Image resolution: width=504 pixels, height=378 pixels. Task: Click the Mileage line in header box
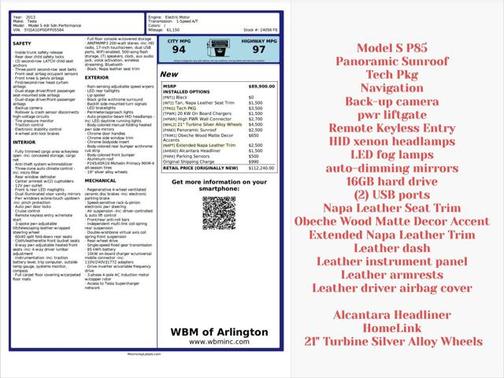pyautogui.click(x=164, y=30)
